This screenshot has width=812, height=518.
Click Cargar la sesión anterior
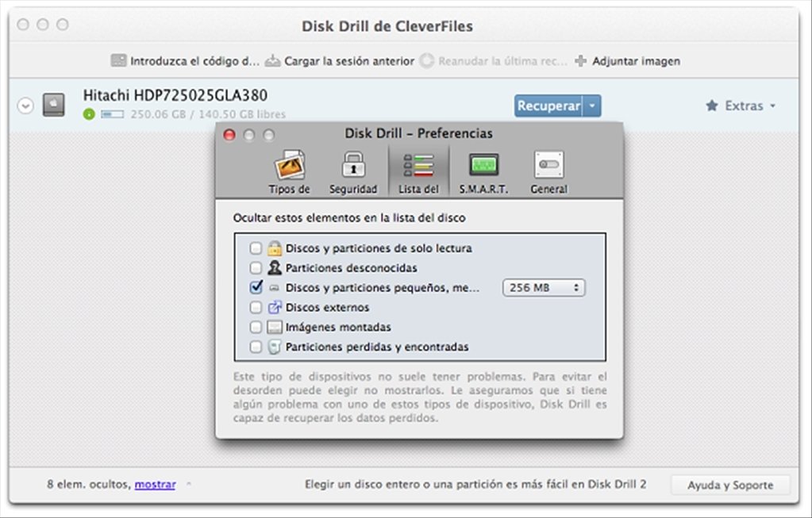coord(349,61)
